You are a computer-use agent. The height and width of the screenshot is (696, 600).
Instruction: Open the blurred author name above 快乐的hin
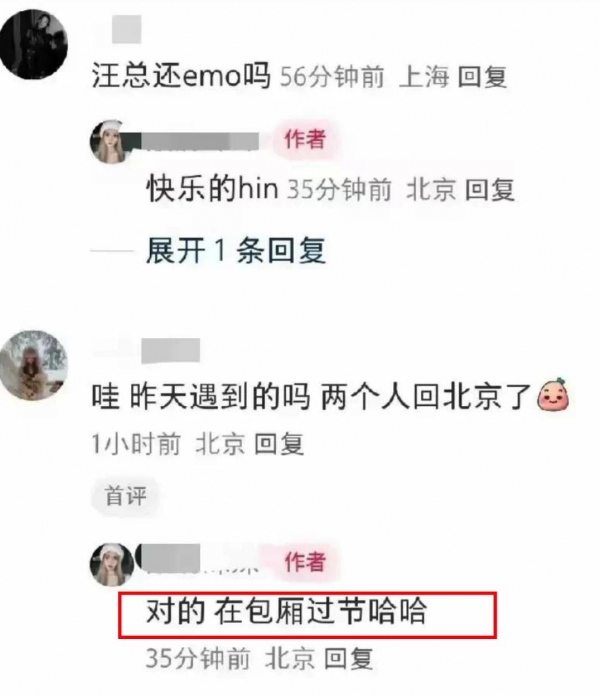click(x=200, y=142)
